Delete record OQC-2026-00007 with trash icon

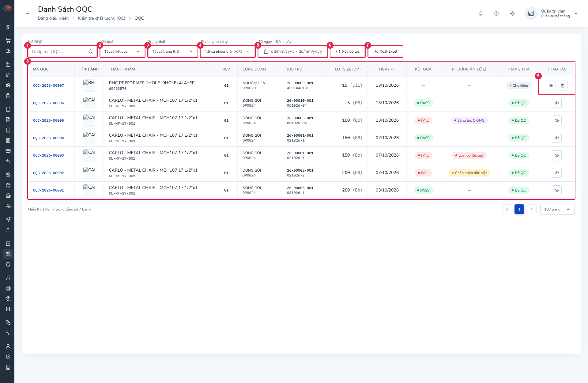[x=563, y=85]
